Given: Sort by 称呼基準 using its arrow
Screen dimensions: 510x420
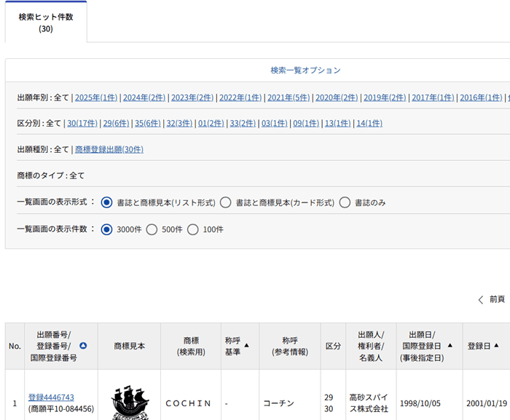Looking at the screenshot, I should click(x=246, y=346).
